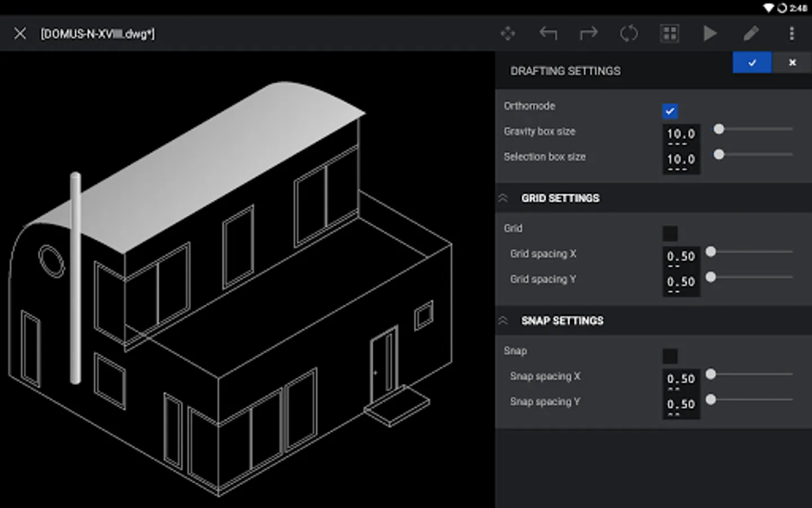The width and height of the screenshot is (812, 508).
Task: Disable the Orthomode checkbox
Action: 670,111
